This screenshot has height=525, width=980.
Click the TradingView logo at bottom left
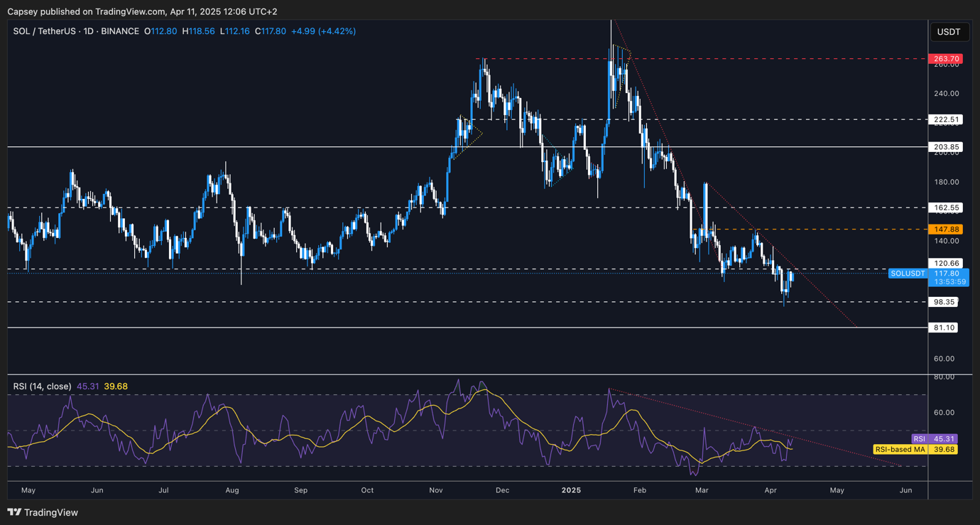click(x=43, y=512)
